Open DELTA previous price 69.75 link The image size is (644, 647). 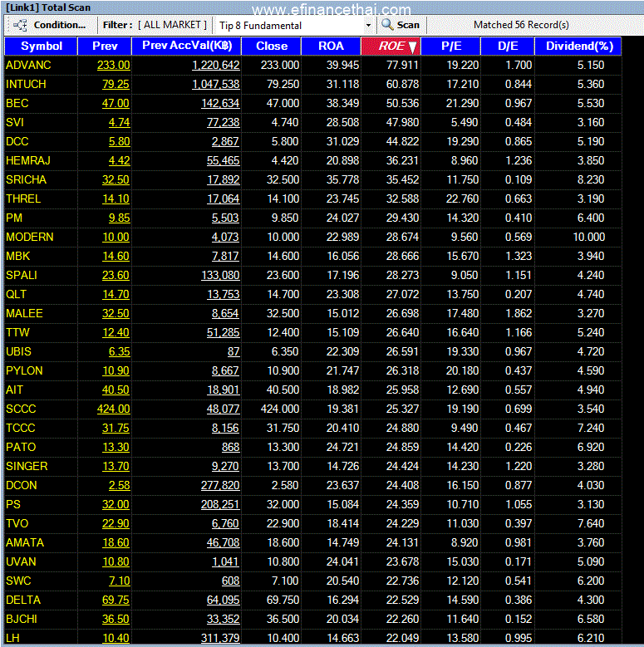tap(116, 600)
